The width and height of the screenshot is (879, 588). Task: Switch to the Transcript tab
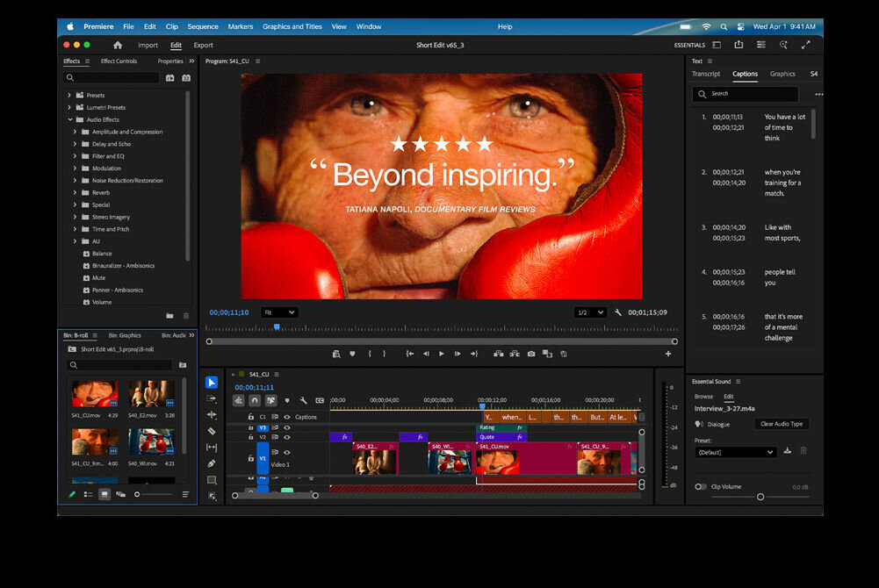pyautogui.click(x=706, y=74)
